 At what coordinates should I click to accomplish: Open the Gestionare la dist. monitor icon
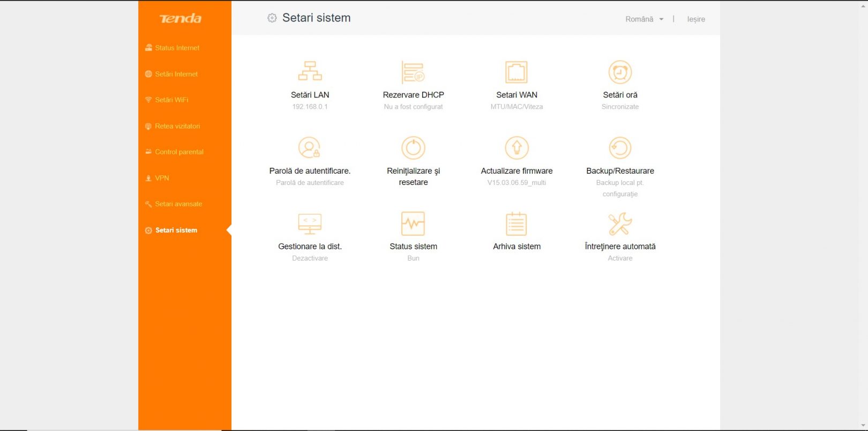tap(310, 224)
